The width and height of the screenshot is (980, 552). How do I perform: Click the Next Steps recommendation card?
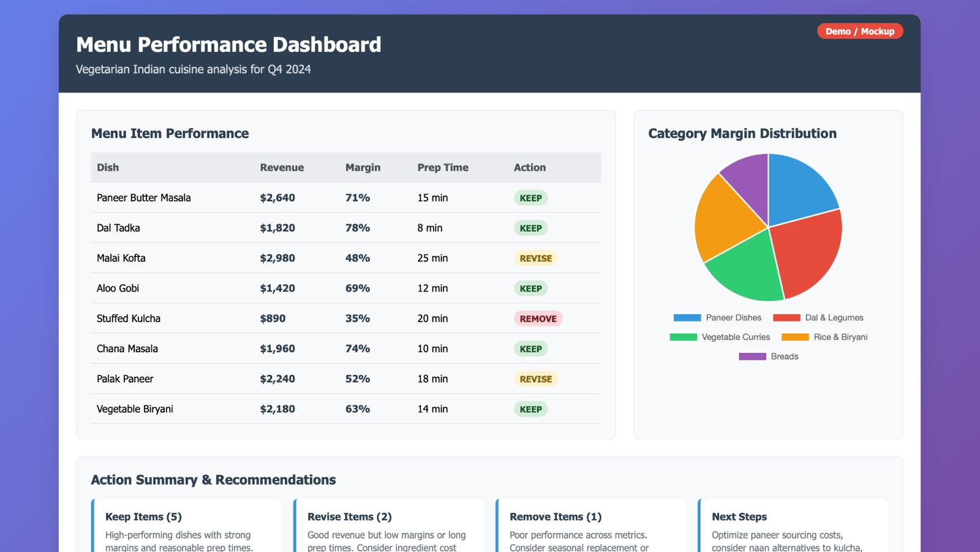tap(793, 527)
